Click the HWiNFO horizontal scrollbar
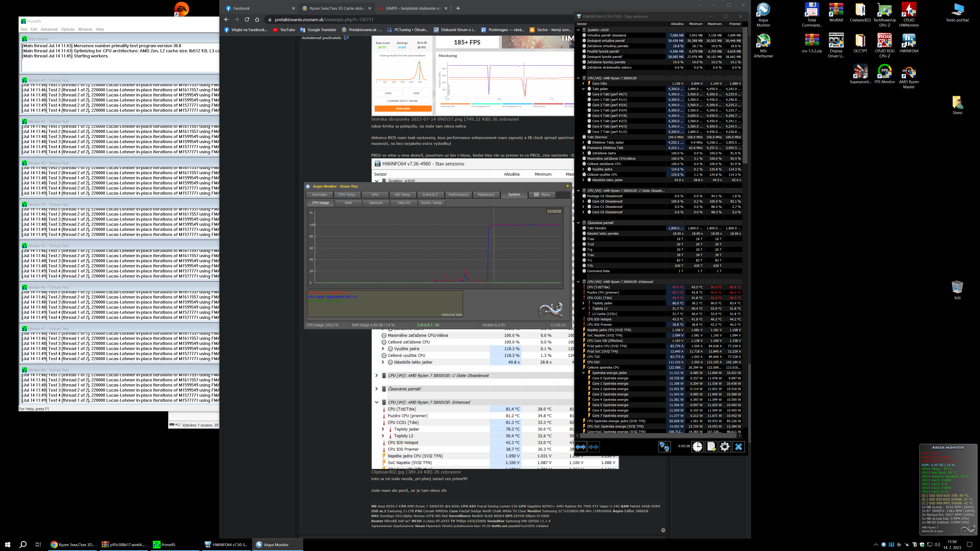This screenshot has height=551, width=980. [x=658, y=435]
